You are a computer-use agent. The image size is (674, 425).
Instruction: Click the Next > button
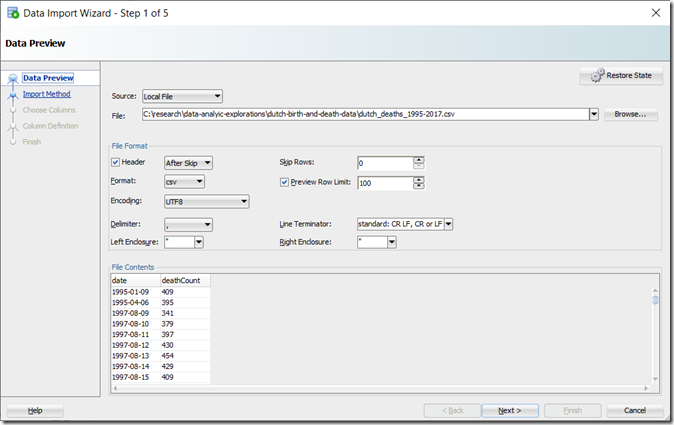510,411
